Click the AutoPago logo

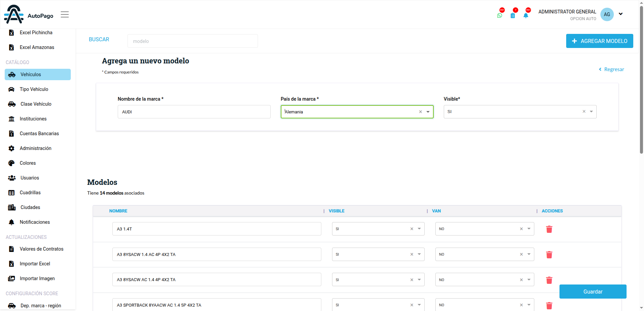pos(29,14)
